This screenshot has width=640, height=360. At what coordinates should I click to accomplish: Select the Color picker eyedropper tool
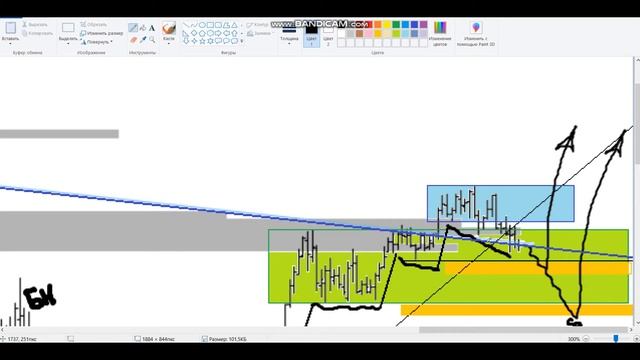tap(143, 40)
